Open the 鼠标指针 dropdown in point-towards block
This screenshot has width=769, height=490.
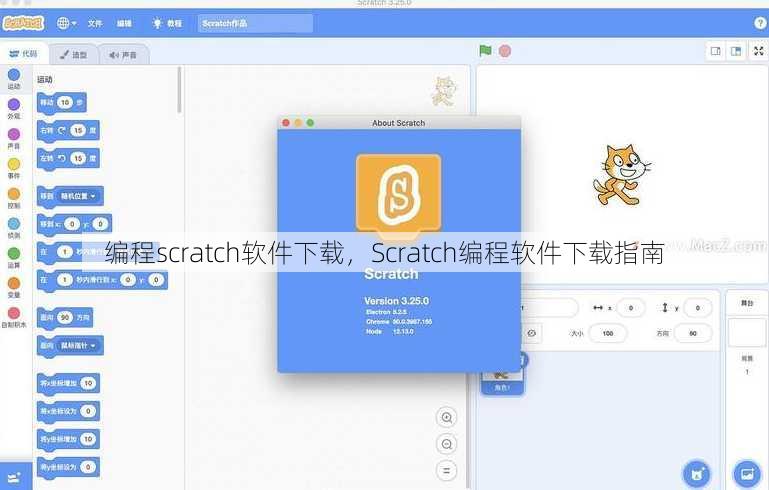[78, 346]
